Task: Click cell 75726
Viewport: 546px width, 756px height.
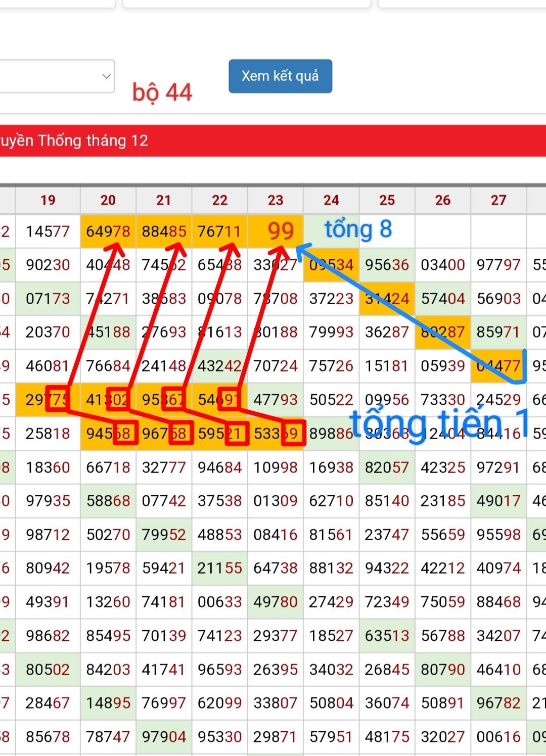Action: pyautogui.click(x=331, y=366)
